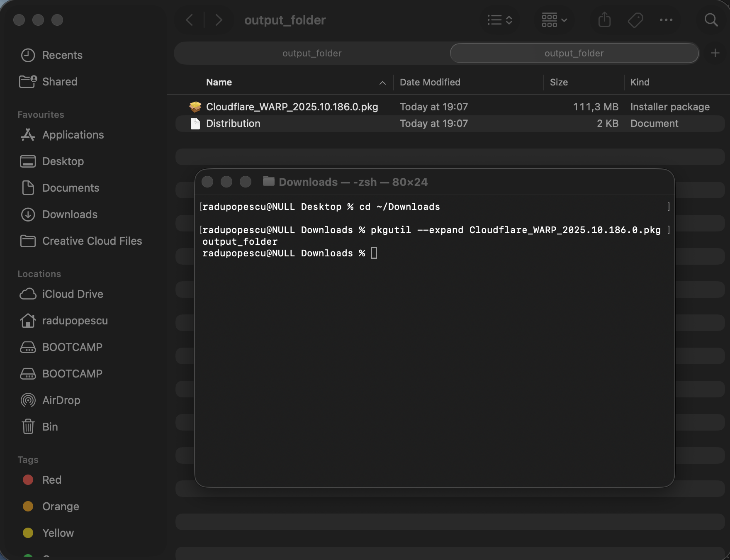Open a new tab with the plus button
The image size is (730, 560).
click(x=715, y=53)
